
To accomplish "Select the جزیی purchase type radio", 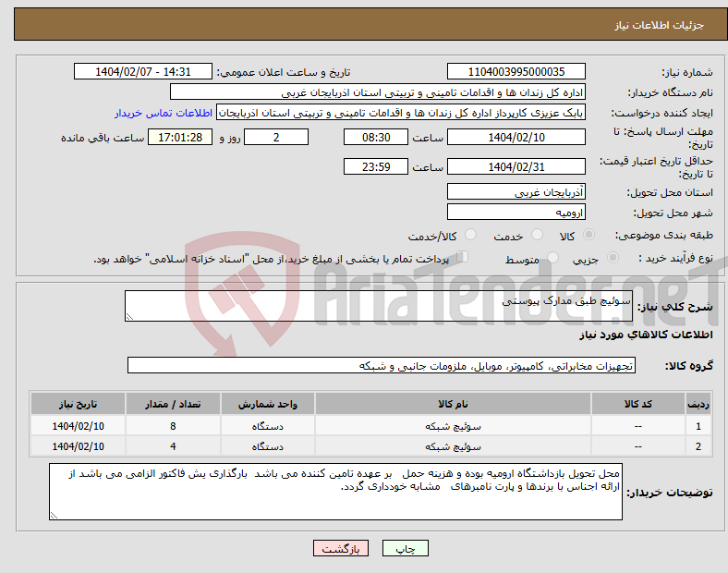I will tap(613, 257).
